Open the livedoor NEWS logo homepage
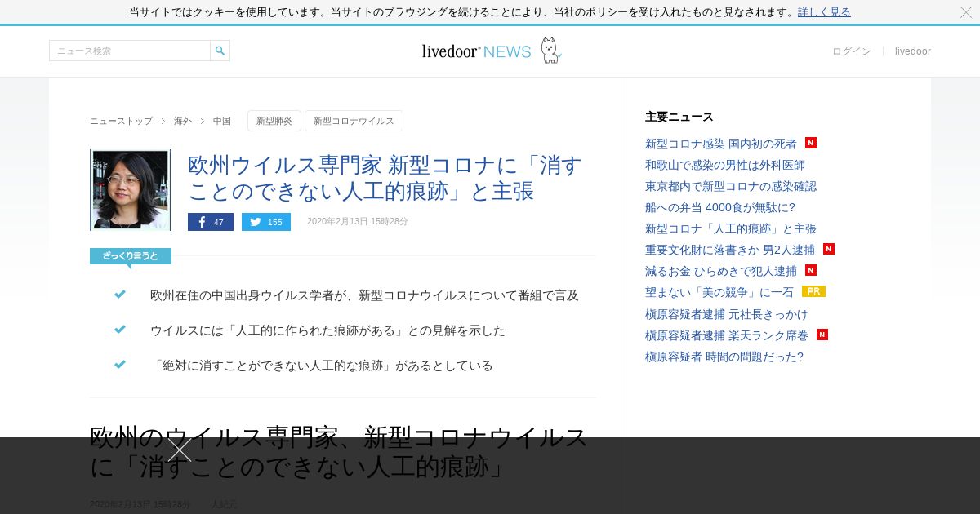 (491, 51)
